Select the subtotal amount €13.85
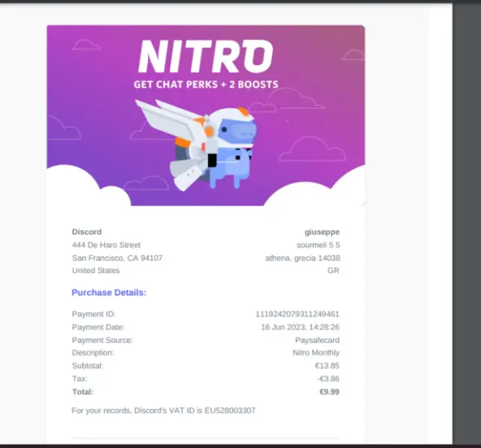Image resolution: width=481 pixels, height=448 pixels. point(327,366)
